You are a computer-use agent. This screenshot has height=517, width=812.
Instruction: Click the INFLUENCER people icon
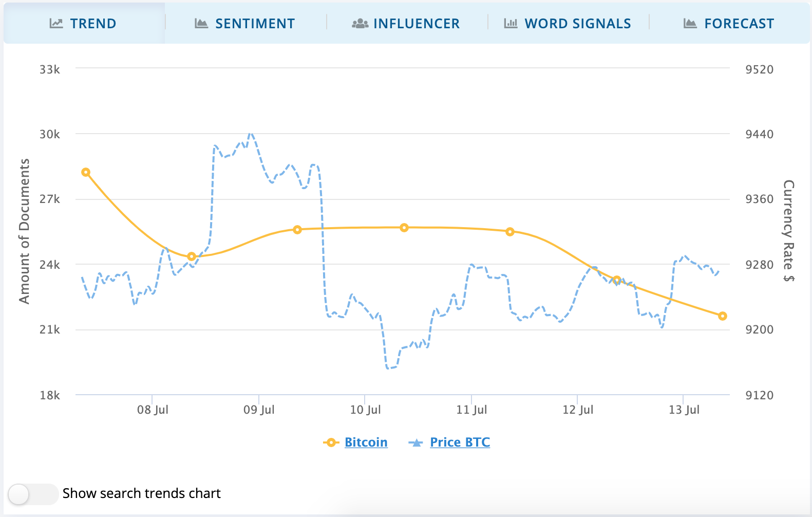tap(361, 23)
